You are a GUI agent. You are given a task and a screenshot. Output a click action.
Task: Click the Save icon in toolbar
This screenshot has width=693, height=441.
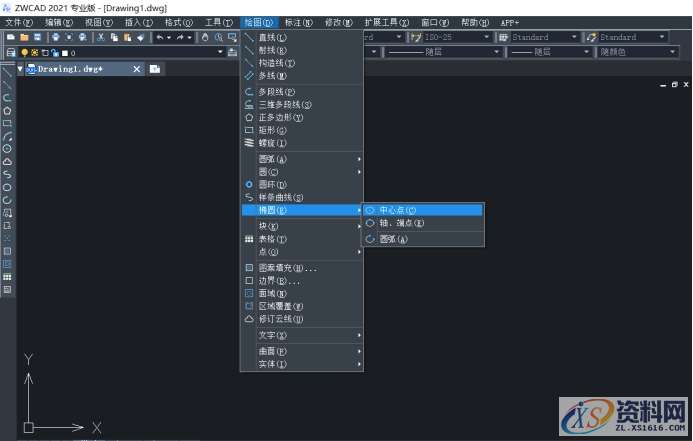coord(38,37)
